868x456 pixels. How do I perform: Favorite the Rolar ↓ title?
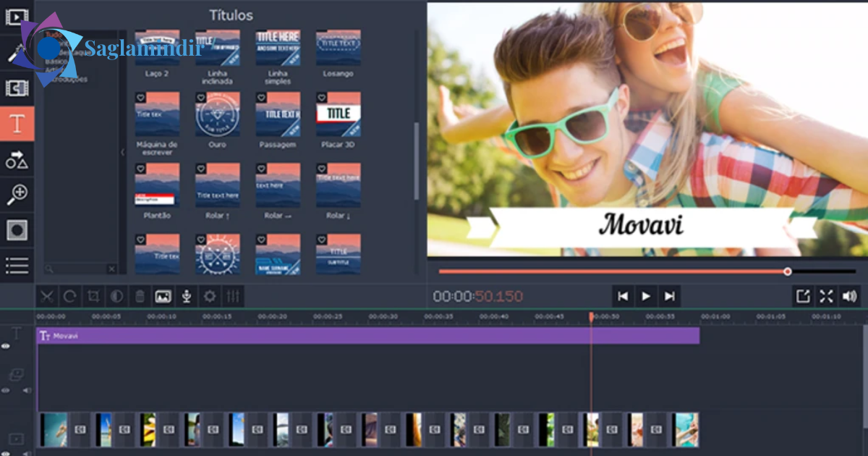[x=322, y=168]
